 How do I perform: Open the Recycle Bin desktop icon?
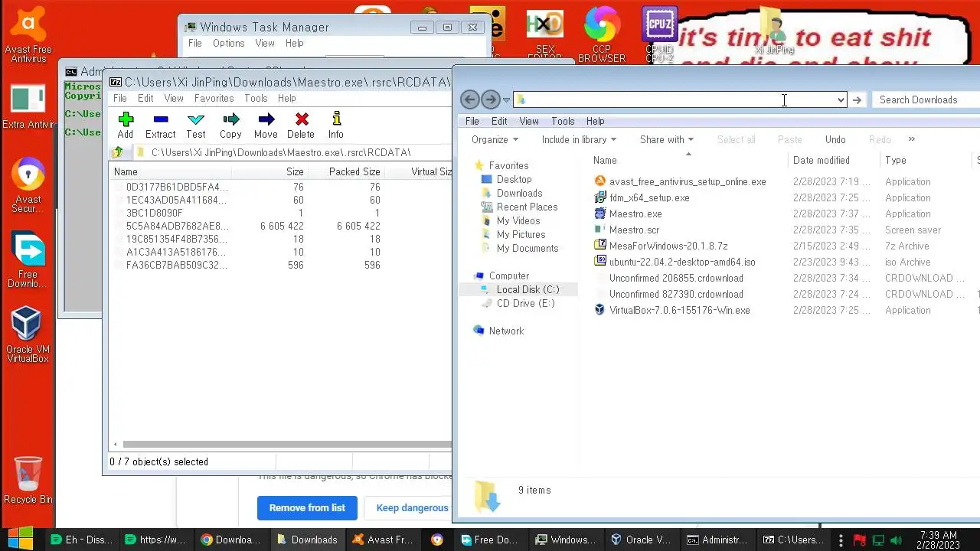tap(28, 480)
